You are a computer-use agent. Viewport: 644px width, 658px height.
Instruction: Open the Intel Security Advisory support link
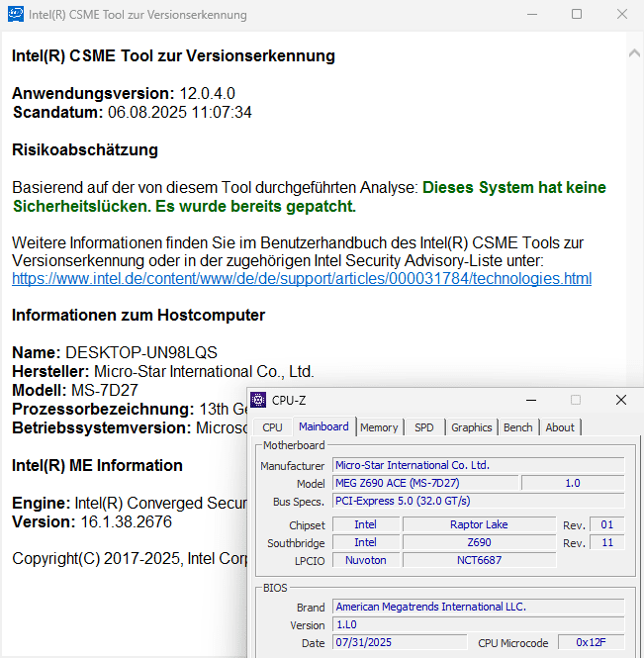[302, 279]
